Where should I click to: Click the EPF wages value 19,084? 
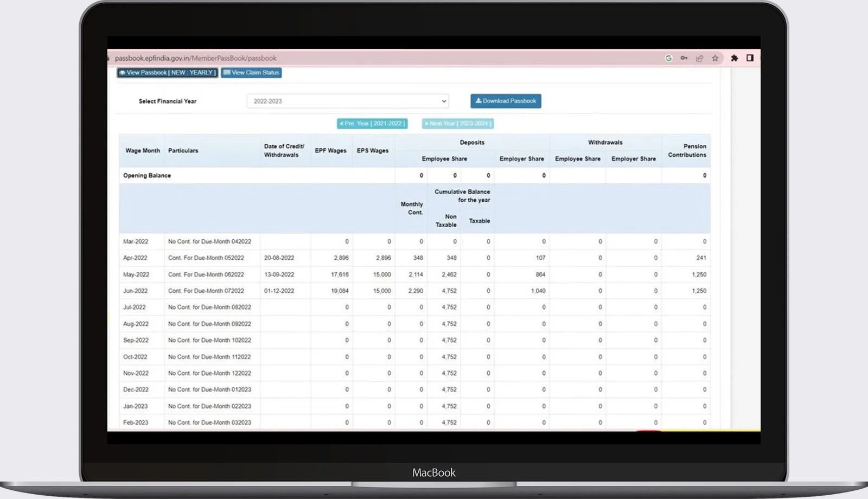pos(340,291)
